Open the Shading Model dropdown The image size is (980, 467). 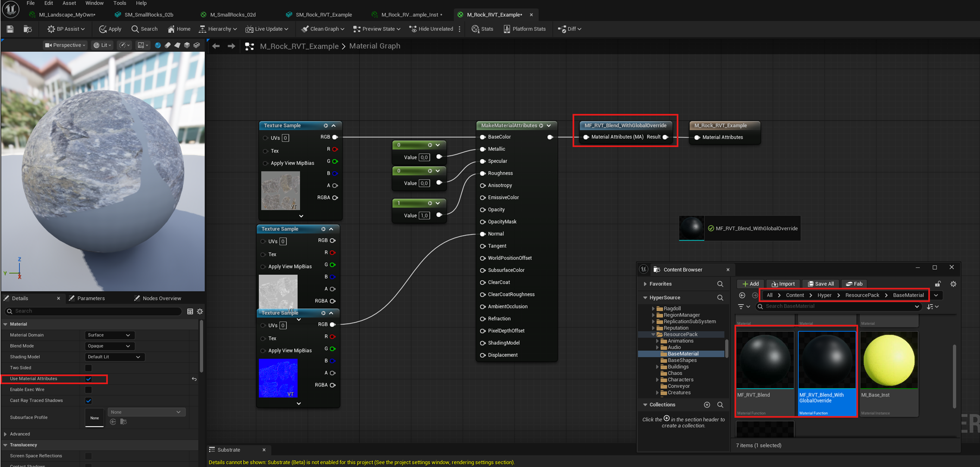click(114, 357)
